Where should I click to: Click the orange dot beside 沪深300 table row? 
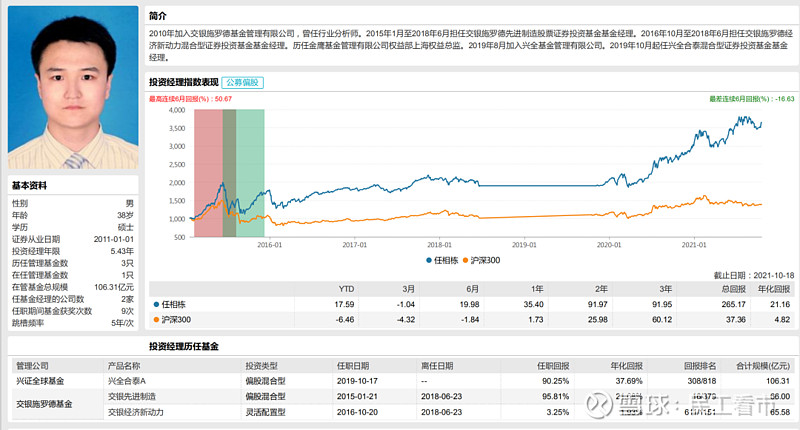tap(157, 320)
